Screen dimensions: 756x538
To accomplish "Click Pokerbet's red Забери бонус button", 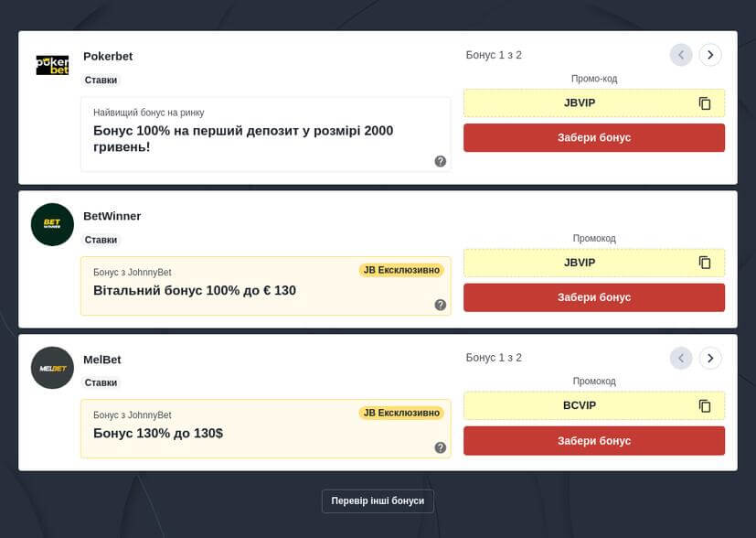I will (x=594, y=138).
